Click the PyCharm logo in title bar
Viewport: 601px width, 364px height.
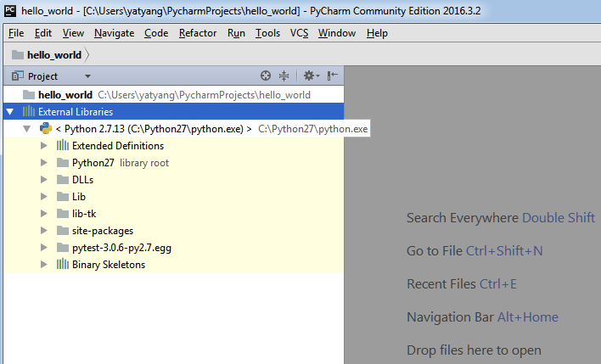10,11
